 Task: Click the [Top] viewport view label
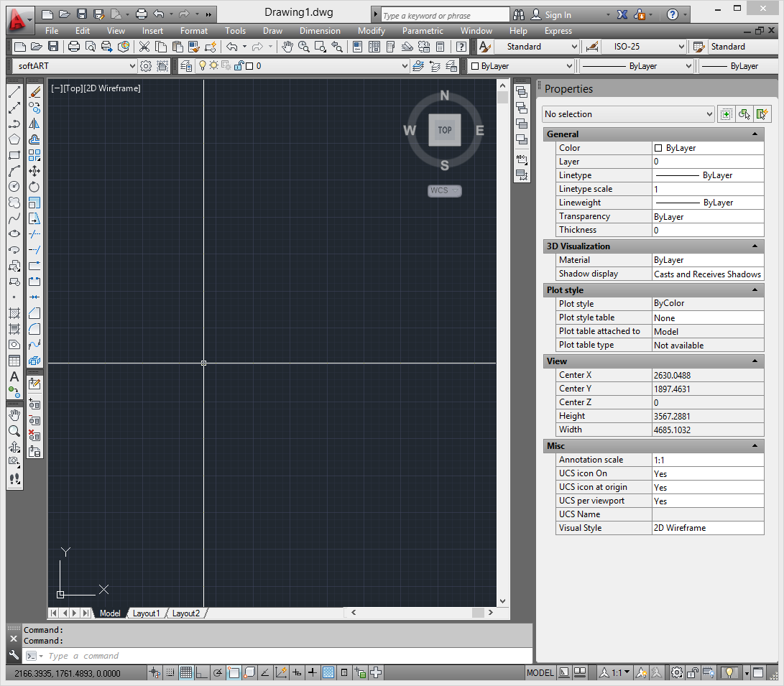(x=73, y=88)
